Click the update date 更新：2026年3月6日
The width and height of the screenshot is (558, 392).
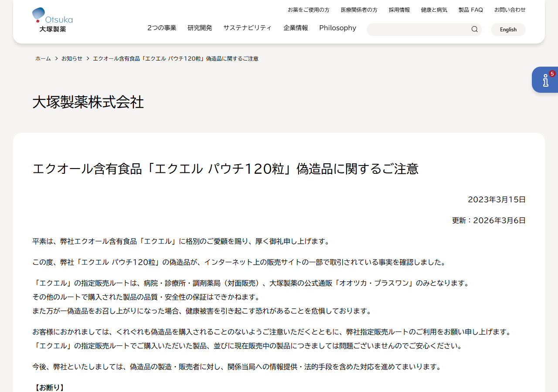[489, 220]
